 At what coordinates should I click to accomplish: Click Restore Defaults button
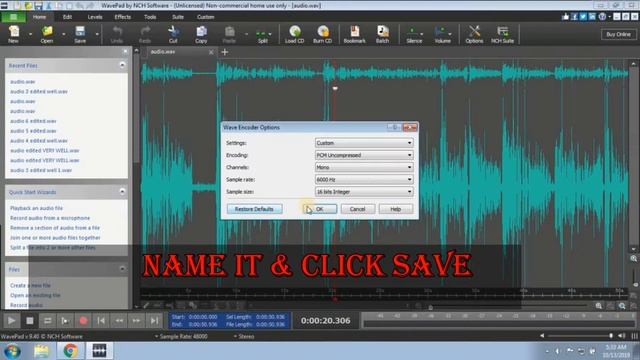point(254,209)
